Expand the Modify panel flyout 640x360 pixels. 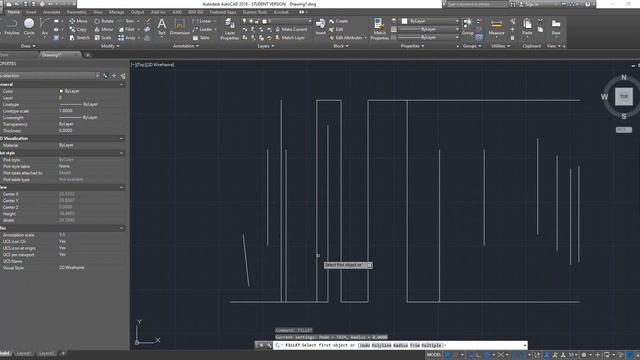click(110, 46)
